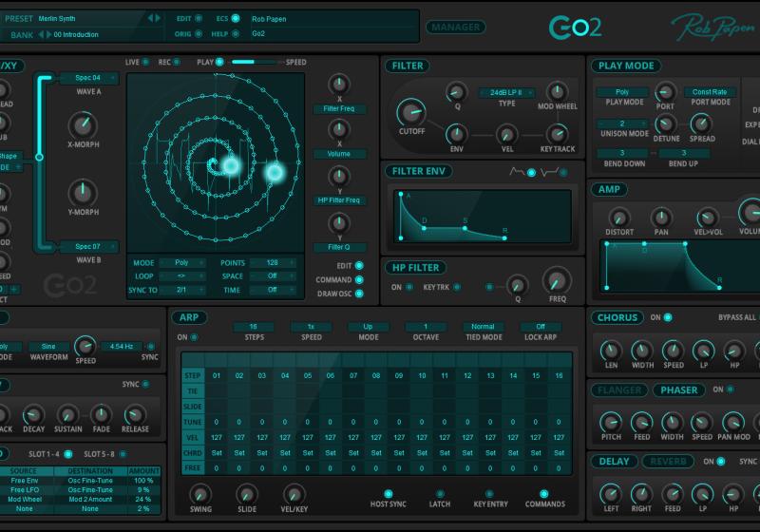
Task: Switch to the DELAY tab
Action: (614, 462)
